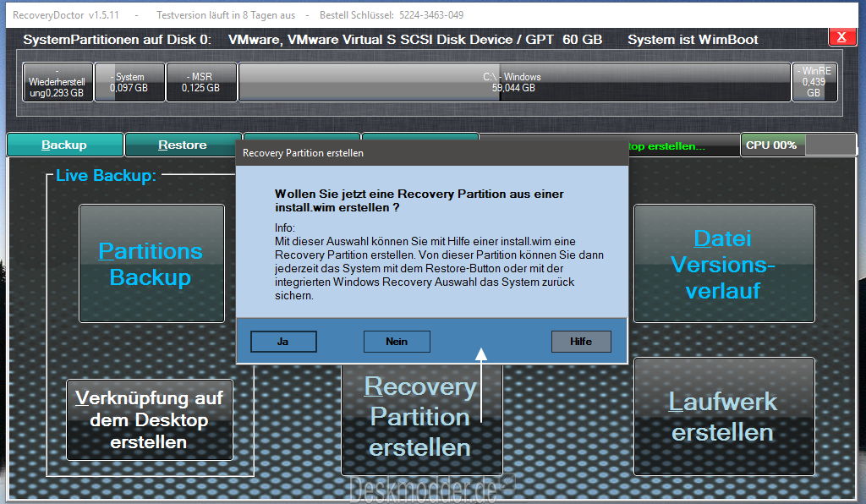Viewport: 866px width, 504px height.
Task: Click the Laufwerk erstellen tile
Action: click(x=724, y=416)
